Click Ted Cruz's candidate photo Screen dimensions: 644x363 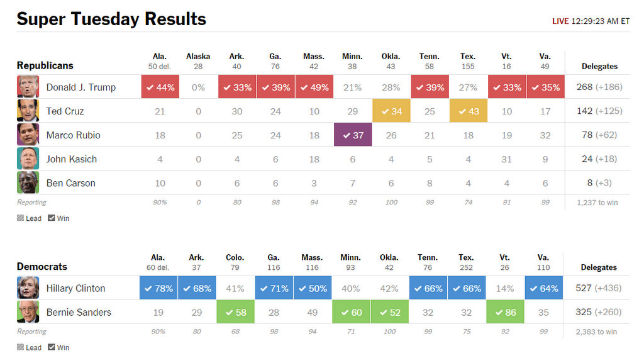pyautogui.click(x=28, y=111)
